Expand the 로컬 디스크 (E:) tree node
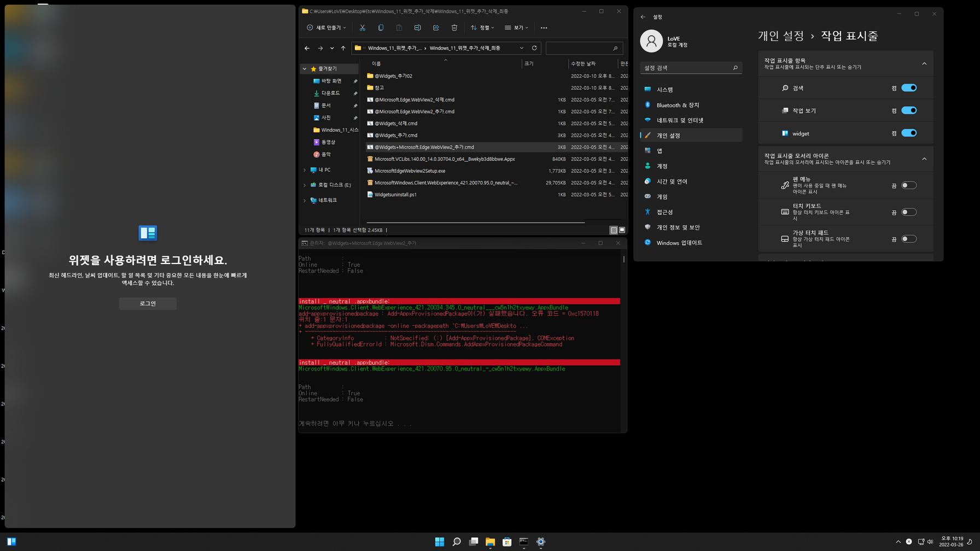This screenshot has height=551, width=980. click(305, 185)
